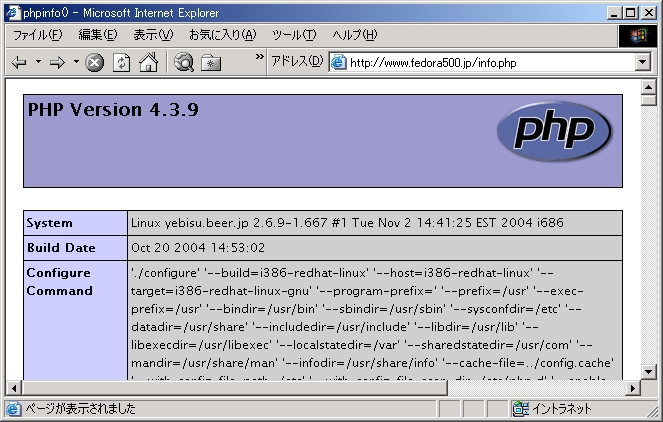Click the horizontal scrollbar right arrow
The image size is (663, 422).
633,388
